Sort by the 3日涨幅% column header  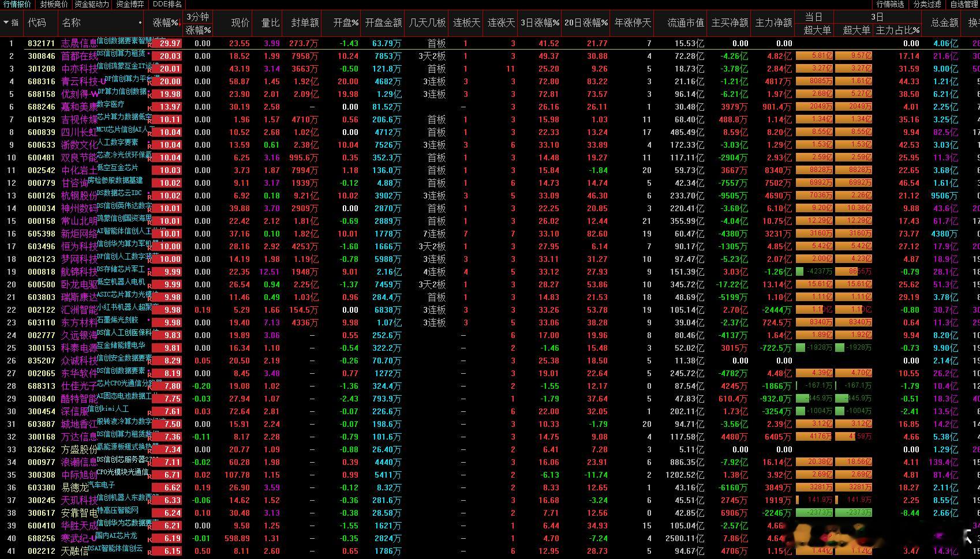coord(540,22)
